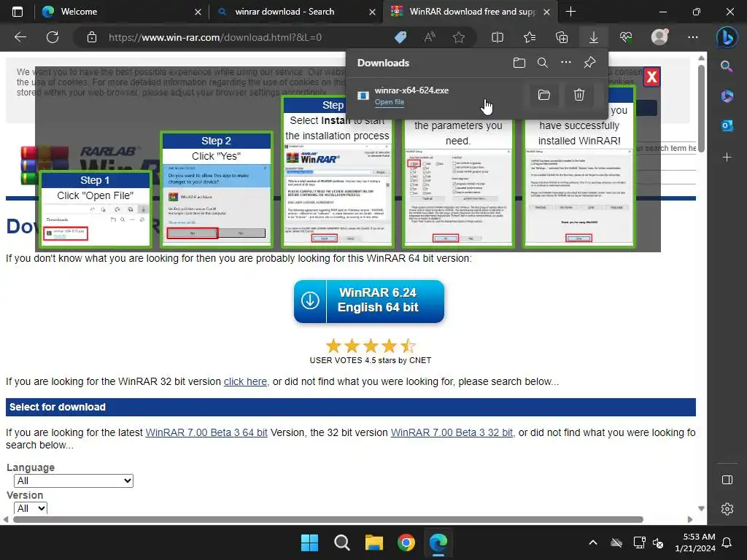Open a new tab

(x=570, y=12)
